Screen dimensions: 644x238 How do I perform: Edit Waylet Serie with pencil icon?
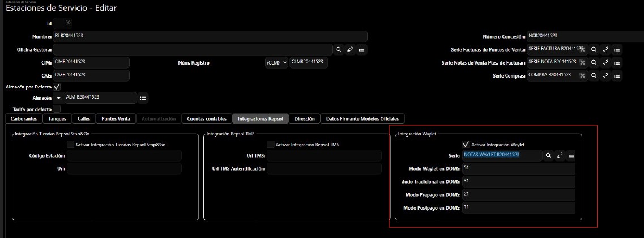(560, 155)
